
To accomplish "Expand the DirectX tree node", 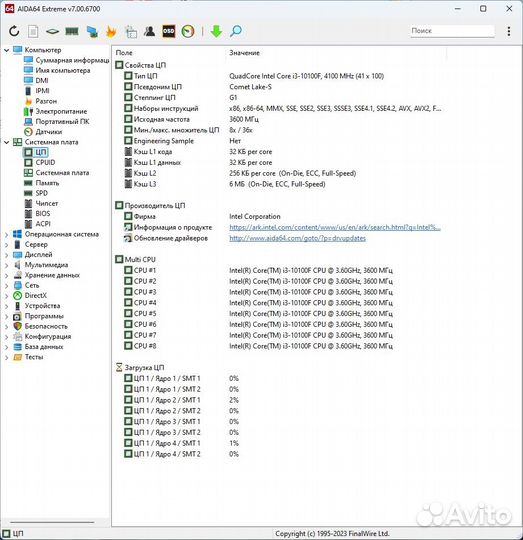I will 6,296.
